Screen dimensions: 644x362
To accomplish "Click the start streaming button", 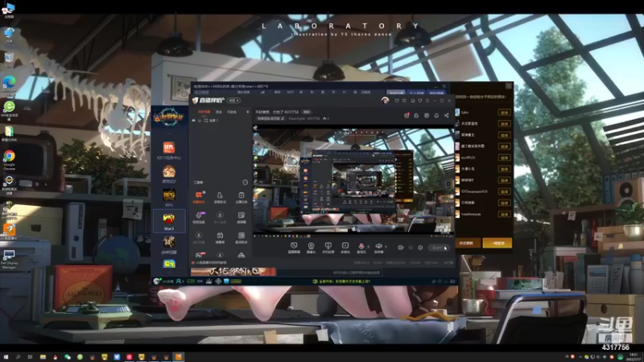I will (x=439, y=248).
